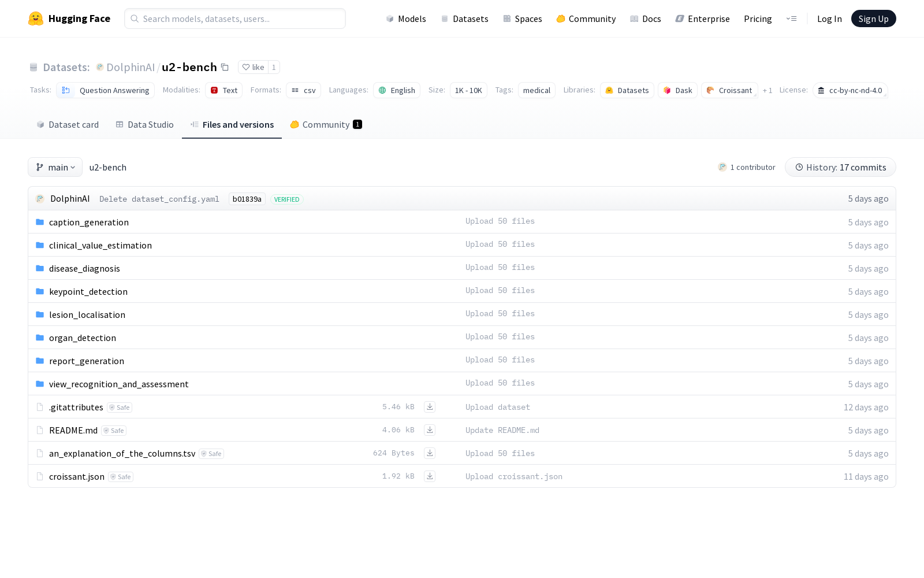Download an_explanation_of_the_columns.tsv file
Viewport: 924px width, 578px height.
pyautogui.click(x=430, y=453)
